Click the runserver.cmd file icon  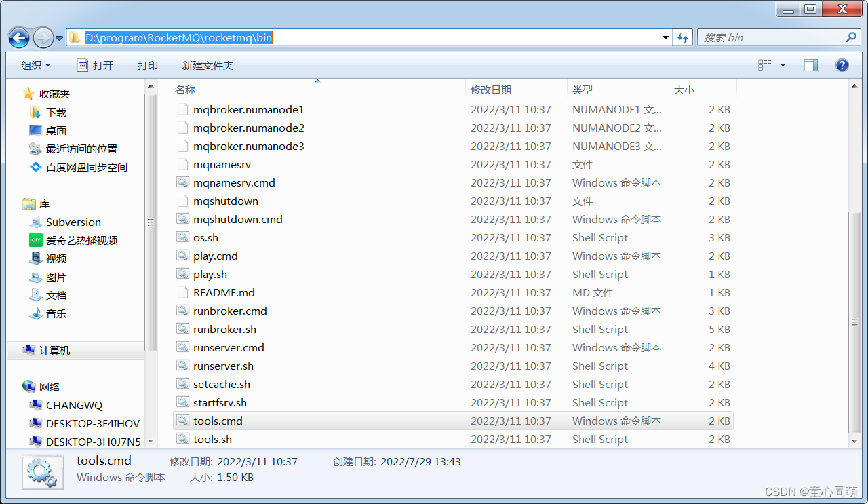coord(182,347)
